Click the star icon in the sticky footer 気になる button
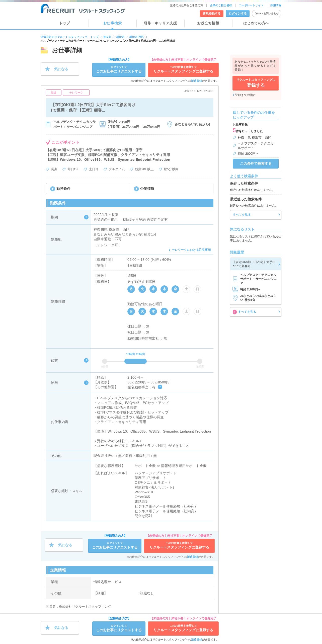This screenshot has width=322, height=644. [x=47, y=628]
